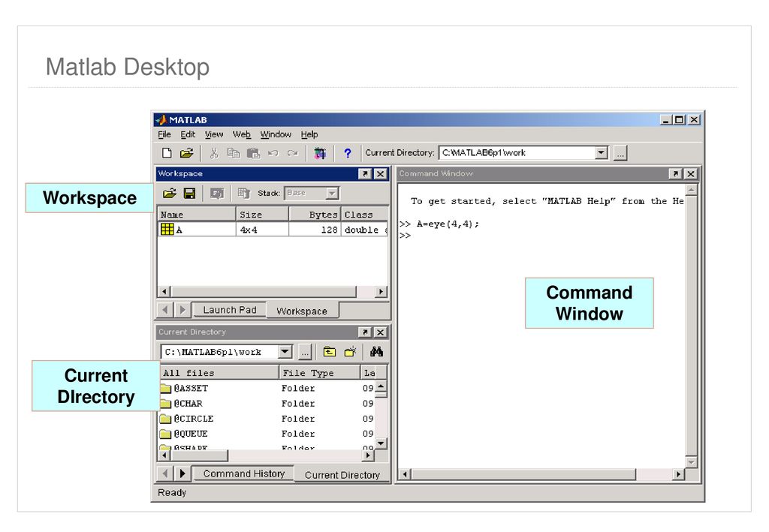Viewport: 769px width, 532px height.
Task: Click the blue Help question mark icon
Action: 347,153
